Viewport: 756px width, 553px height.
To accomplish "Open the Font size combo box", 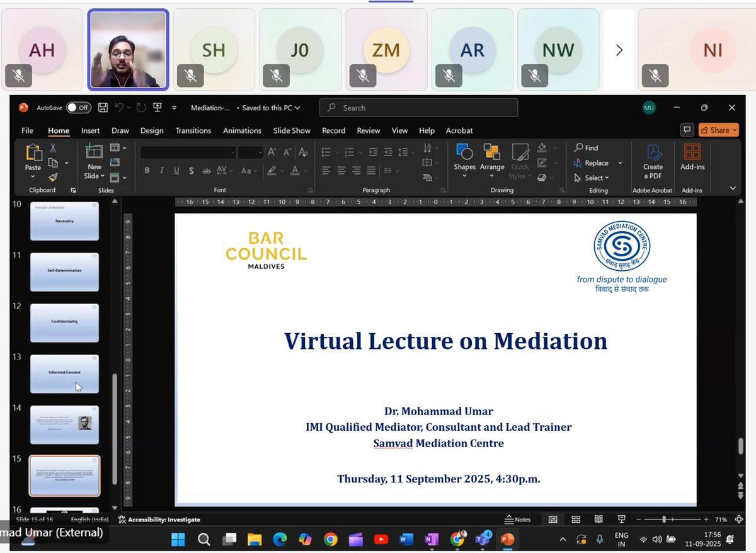I will [251, 152].
